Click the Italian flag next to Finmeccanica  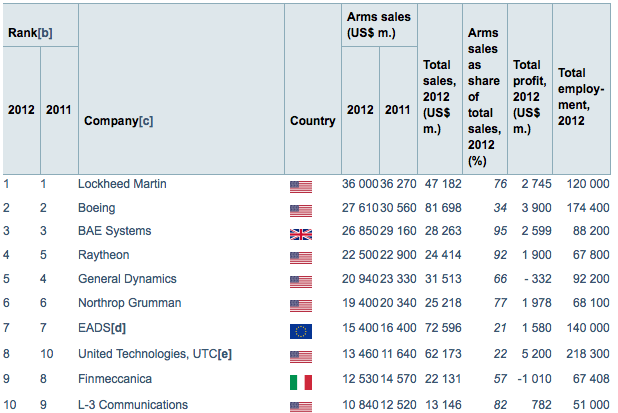(x=300, y=382)
